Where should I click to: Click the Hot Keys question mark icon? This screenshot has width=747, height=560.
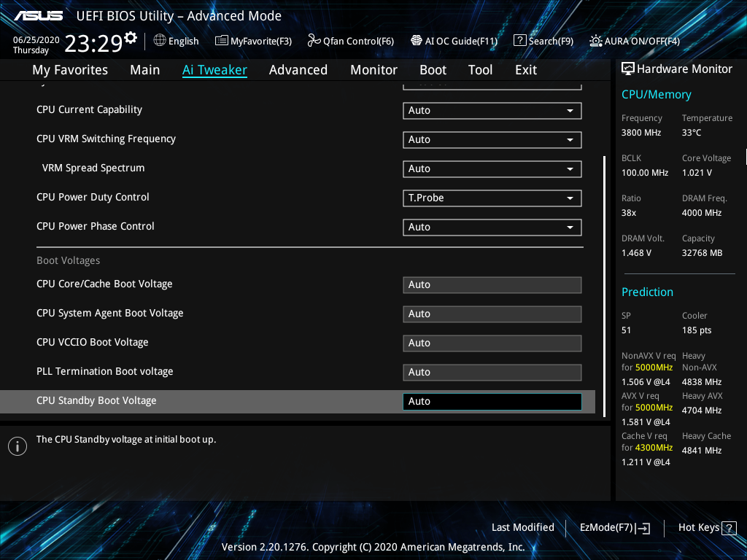click(729, 528)
